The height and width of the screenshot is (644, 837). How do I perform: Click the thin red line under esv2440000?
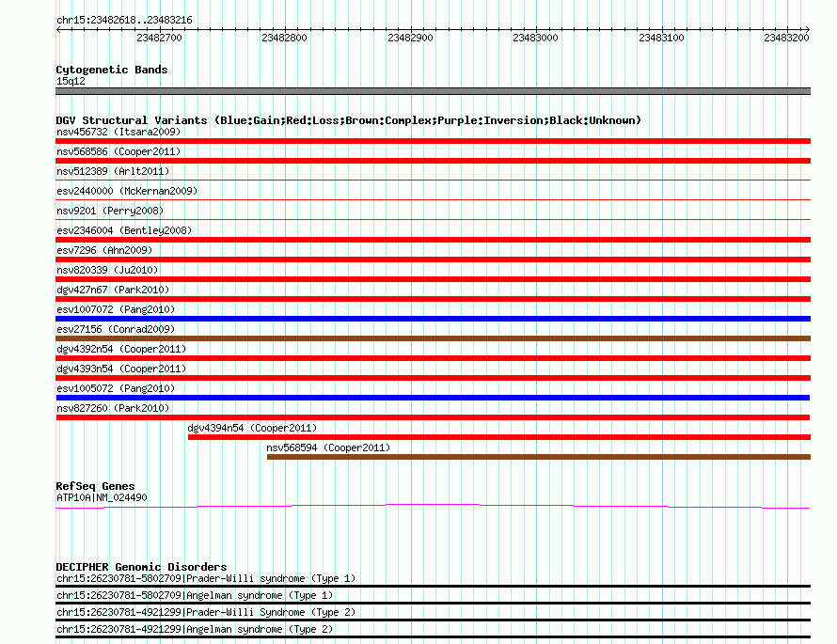coord(433,199)
